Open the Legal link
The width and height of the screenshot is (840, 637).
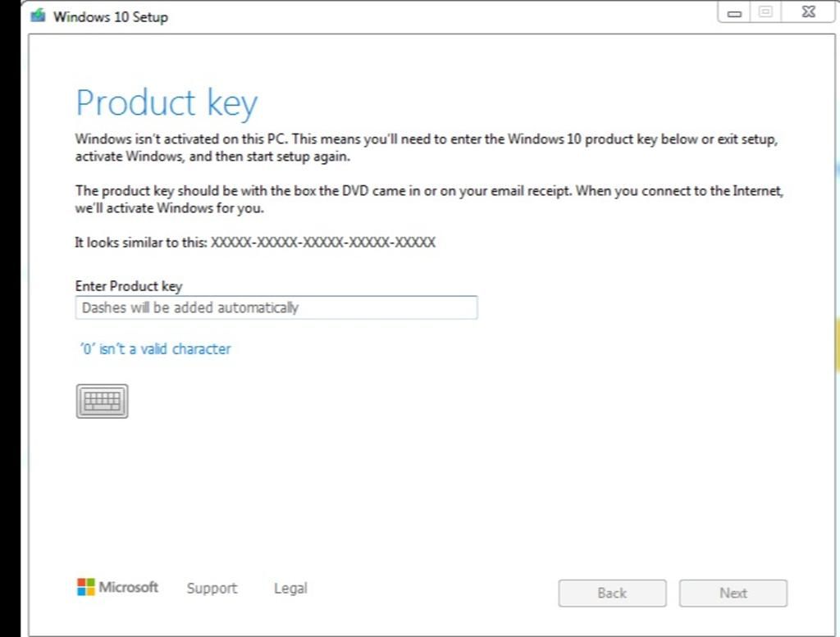(290, 588)
